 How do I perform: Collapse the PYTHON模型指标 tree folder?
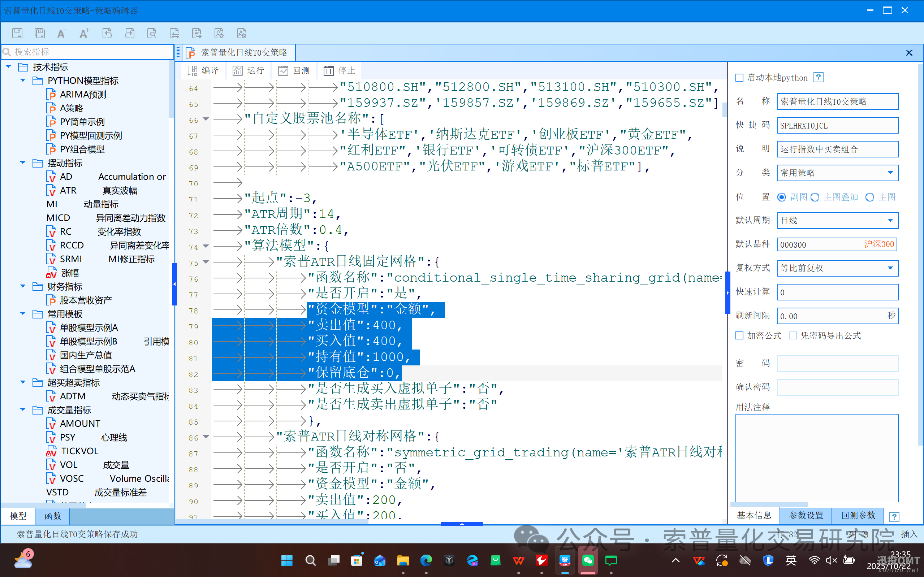point(23,81)
